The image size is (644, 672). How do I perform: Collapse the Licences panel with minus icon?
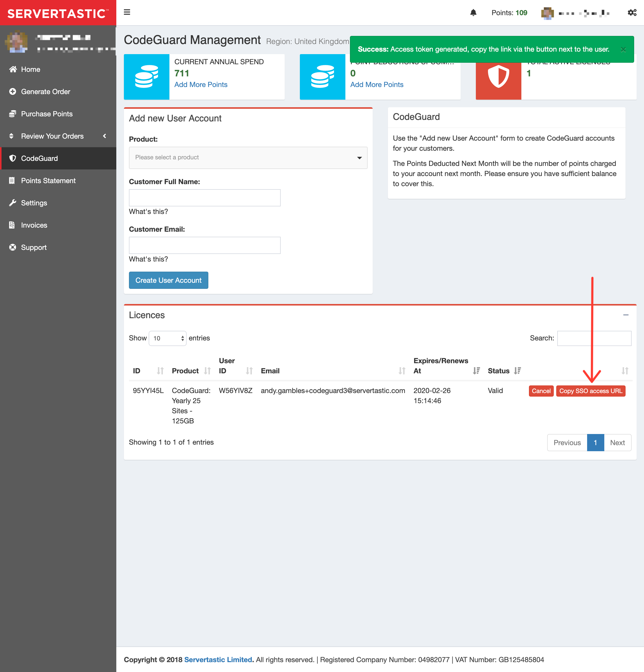point(626,315)
